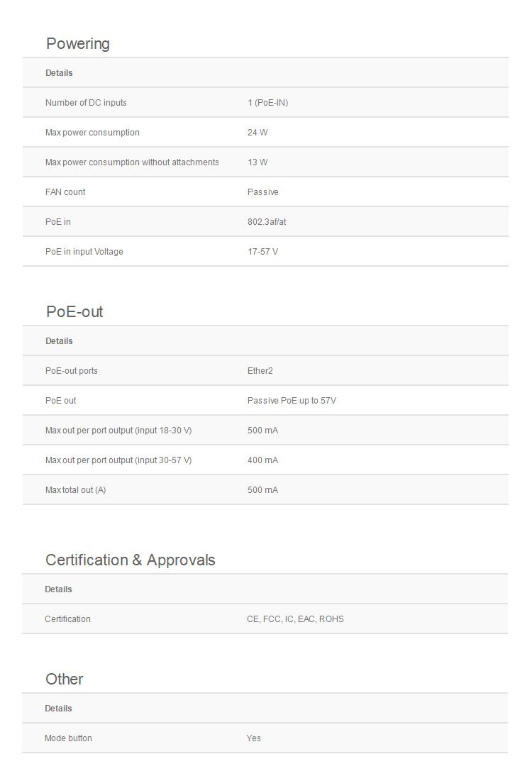Click the 400 mA output value
Screen dimensions: 532x771
pyautogui.click(x=262, y=460)
